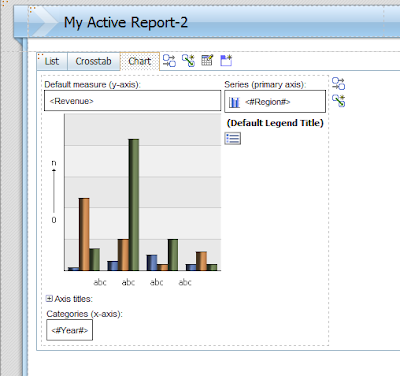Switch to the List tab
This screenshot has height=376, width=400.
[x=52, y=61]
